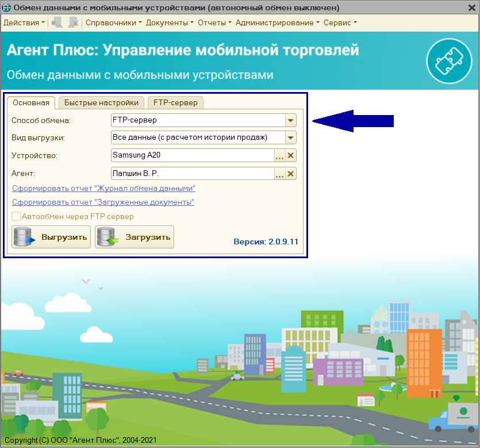The height and width of the screenshot is (448, 480).
Task: Click the Устройство field with Samsung A20
Action: (193, 155)
